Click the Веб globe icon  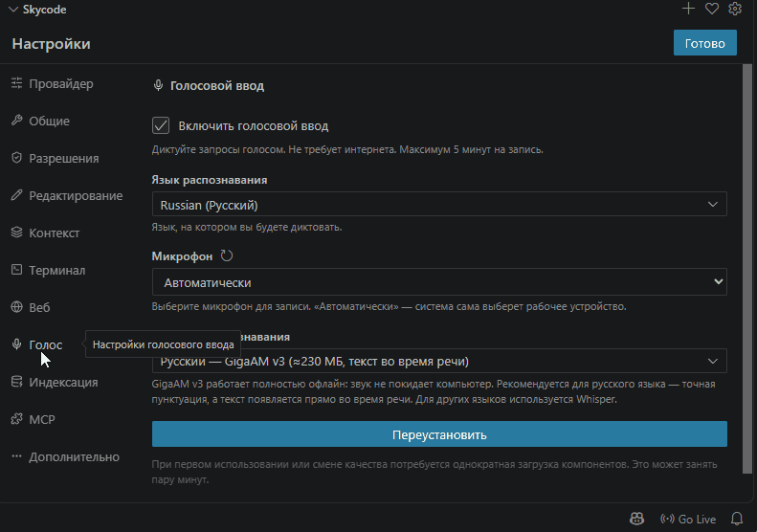(x=17, y=306)
